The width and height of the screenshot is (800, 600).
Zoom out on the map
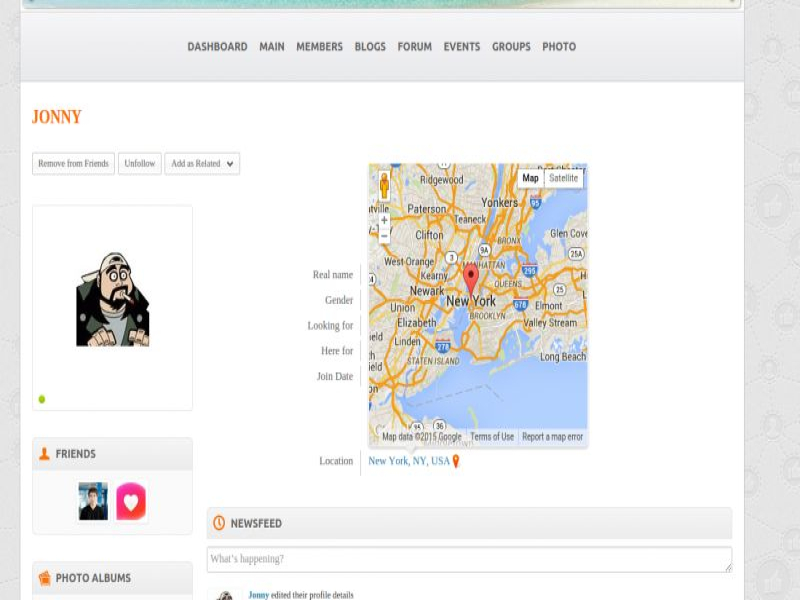[x=384, y=237]
